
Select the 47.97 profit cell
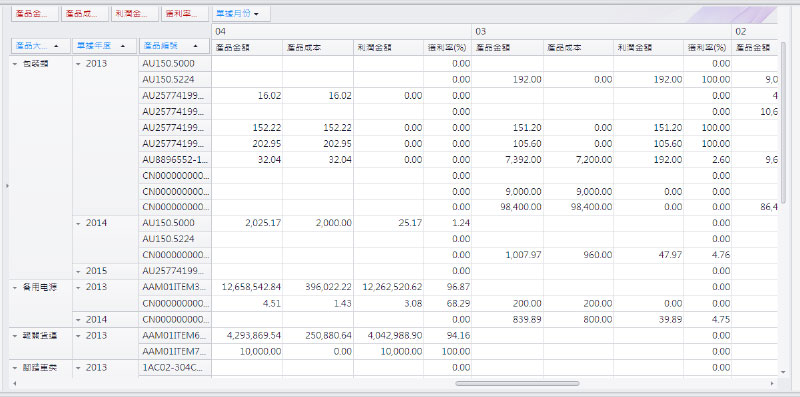click(649, 255)
